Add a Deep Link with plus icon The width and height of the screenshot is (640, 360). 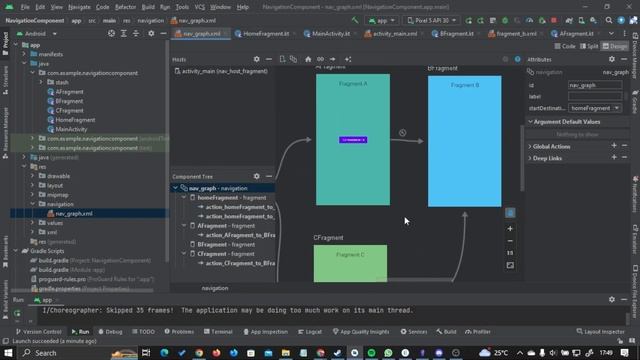tap(614, 158)
